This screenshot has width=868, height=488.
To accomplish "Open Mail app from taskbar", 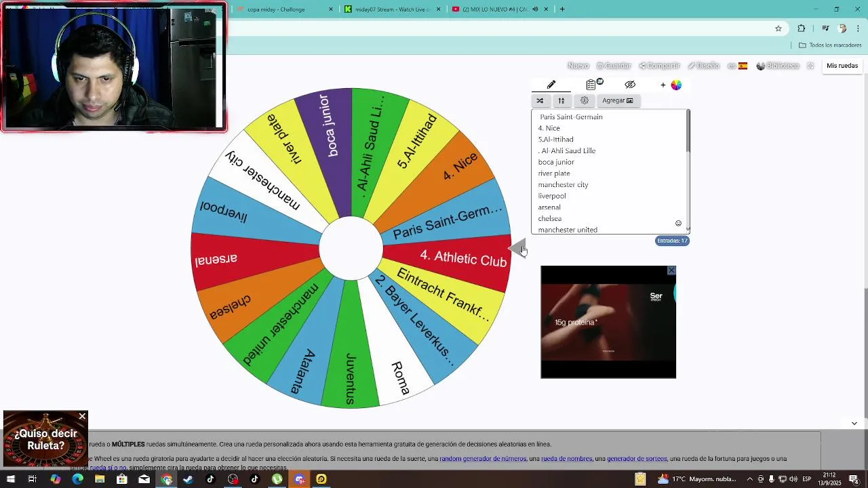I will point(144,479).
